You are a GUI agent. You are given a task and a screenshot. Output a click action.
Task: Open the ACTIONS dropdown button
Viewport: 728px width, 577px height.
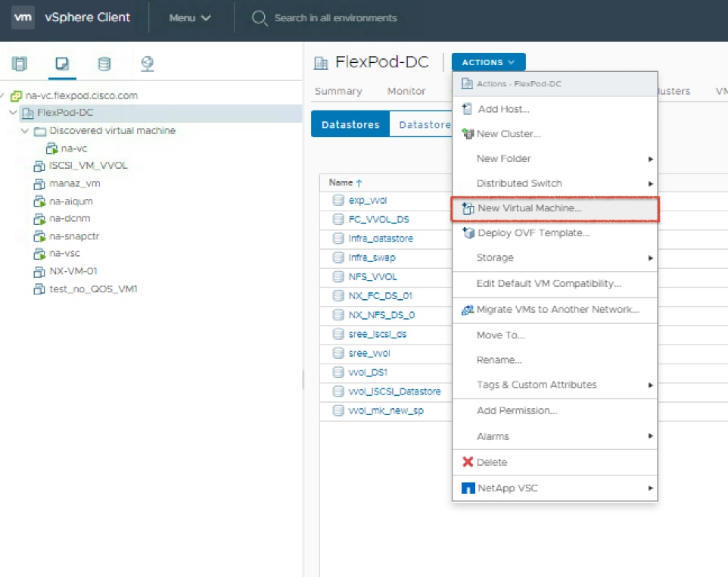point(488,62)
